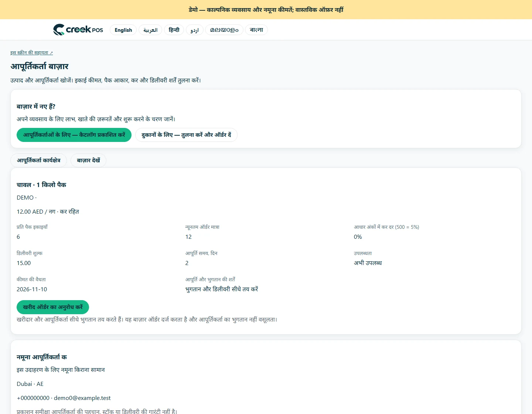Viewport: 532px width, 414px height.
Task: Click the Creek POS logo
Action: 78,30
